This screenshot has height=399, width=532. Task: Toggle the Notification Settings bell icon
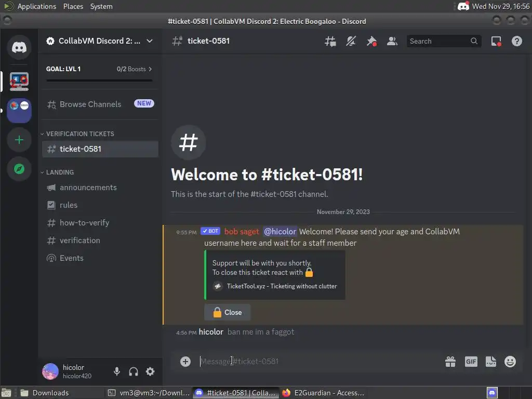coord(351,42)
